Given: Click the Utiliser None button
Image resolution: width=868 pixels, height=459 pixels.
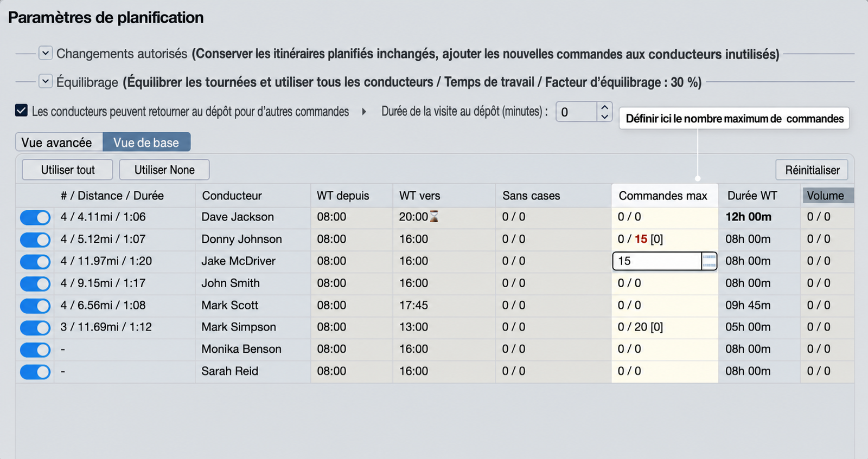Looking at the screenshot, I should (164, 170).
